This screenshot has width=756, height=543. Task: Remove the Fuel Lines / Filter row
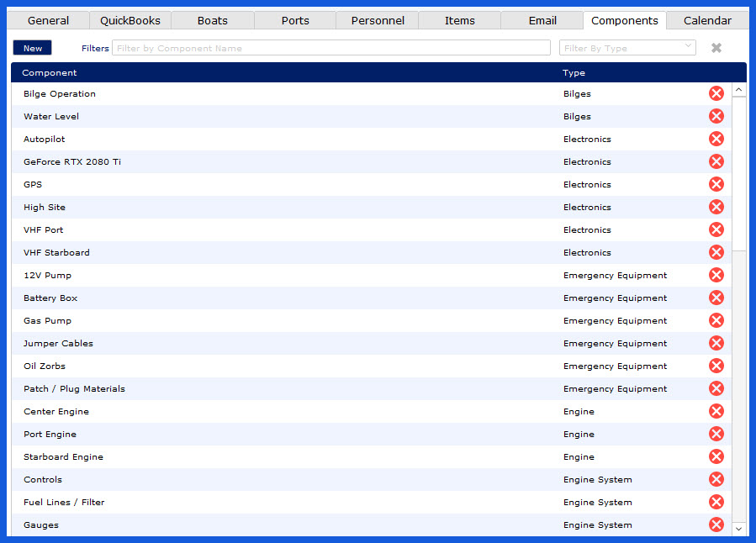click(x=716, y=502)
